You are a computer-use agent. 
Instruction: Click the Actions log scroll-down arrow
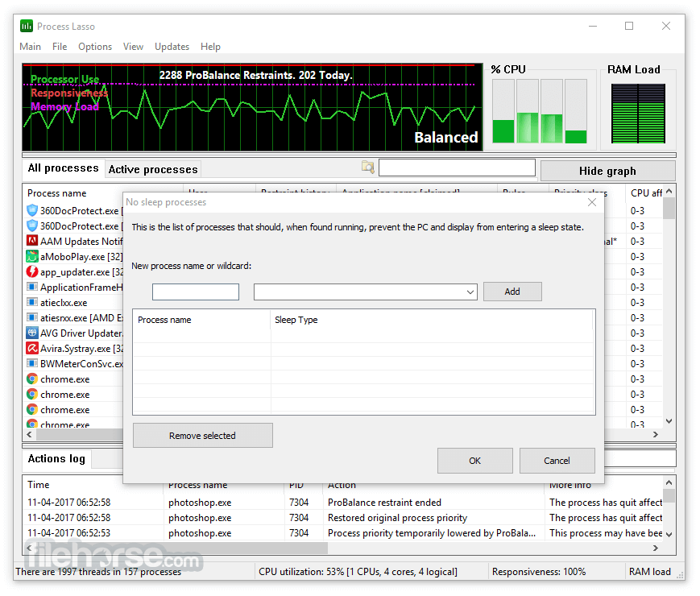click(x=669, y=535)
